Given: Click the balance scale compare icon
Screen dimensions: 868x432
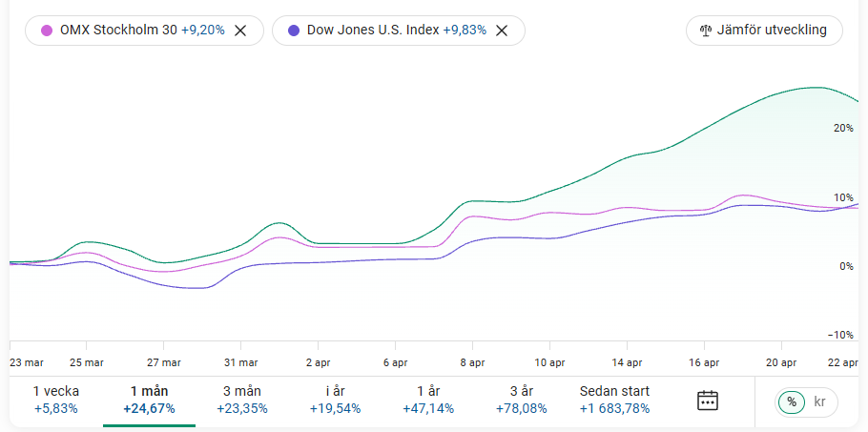Looking at the screenshot, I should pyautogui.click(x=706, y=30).
